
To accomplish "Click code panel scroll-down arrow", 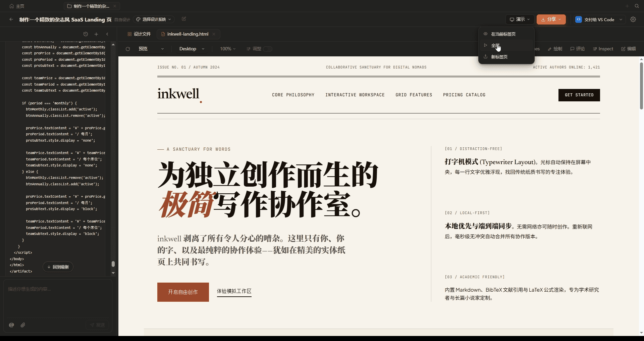I will click(113, 273).
